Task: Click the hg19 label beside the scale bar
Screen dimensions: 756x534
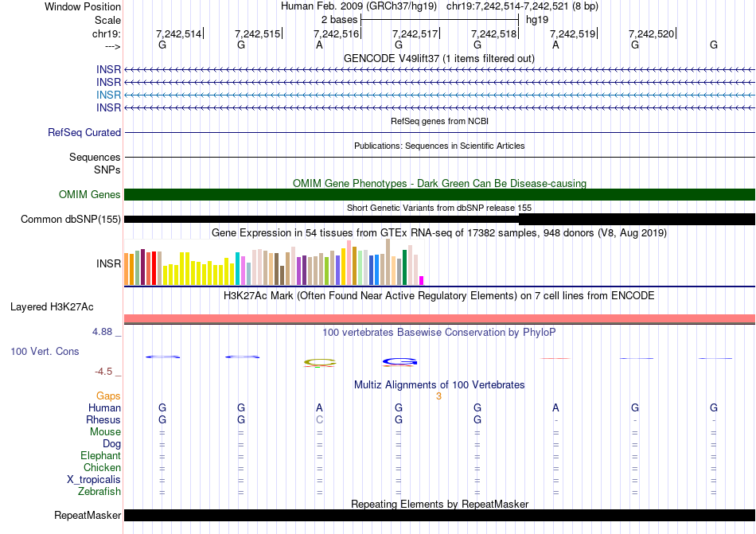Action: (x=537, y=20)
